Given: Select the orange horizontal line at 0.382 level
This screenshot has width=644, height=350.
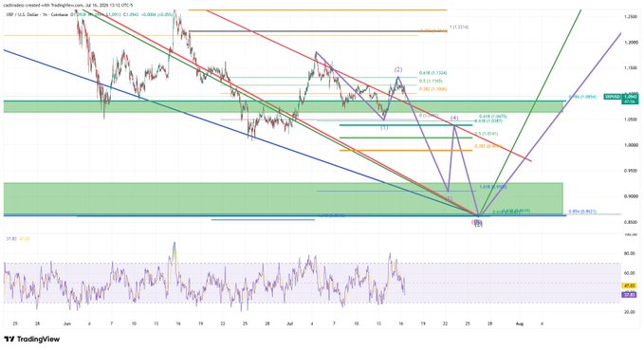Looking at the screenshot, I should click(x=406, y=151).
